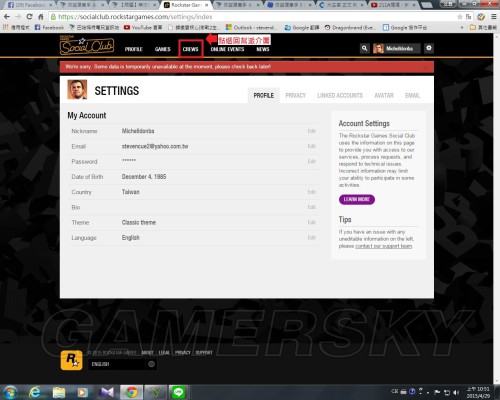
Task: Launch Internet Explorer from the taskbar
Action: point(34,392)
